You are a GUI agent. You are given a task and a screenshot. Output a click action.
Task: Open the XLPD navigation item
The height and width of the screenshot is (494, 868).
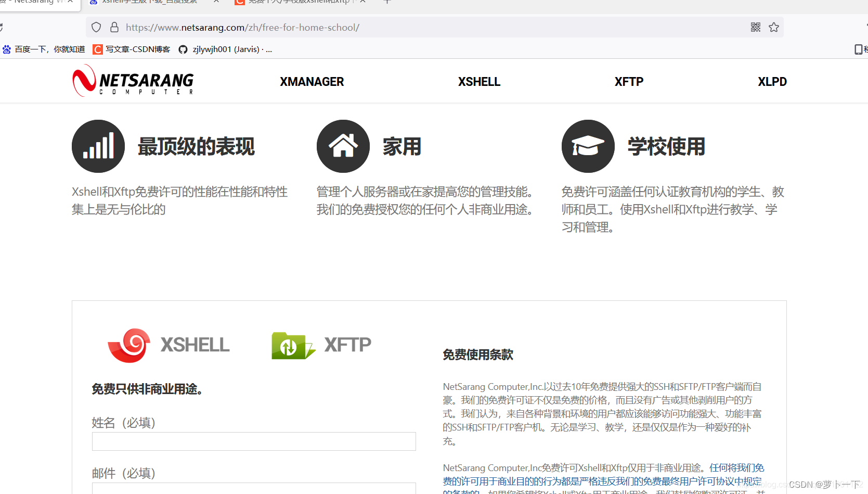click(772, 82)
